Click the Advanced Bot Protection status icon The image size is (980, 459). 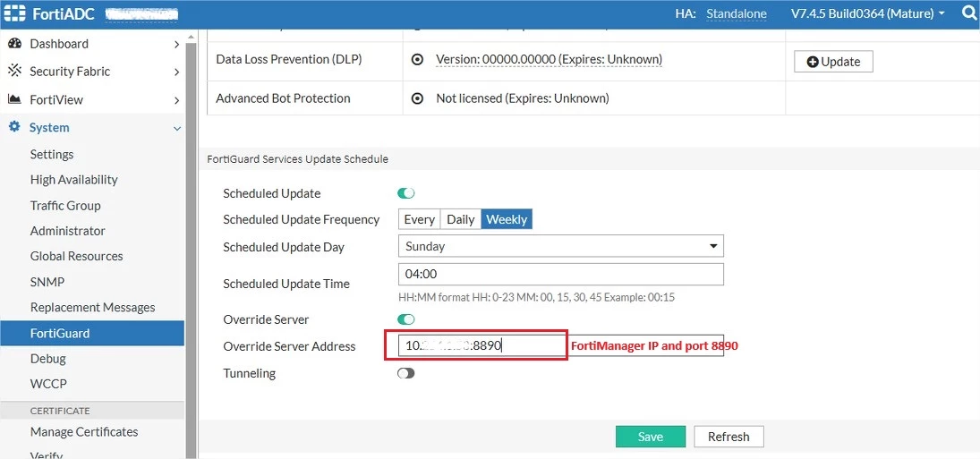pos(417,98)
